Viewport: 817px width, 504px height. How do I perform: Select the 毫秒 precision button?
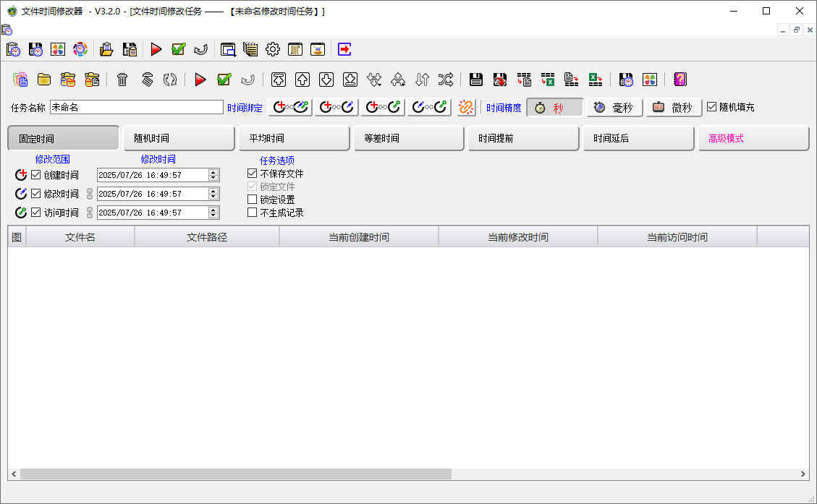click(614, 108)
